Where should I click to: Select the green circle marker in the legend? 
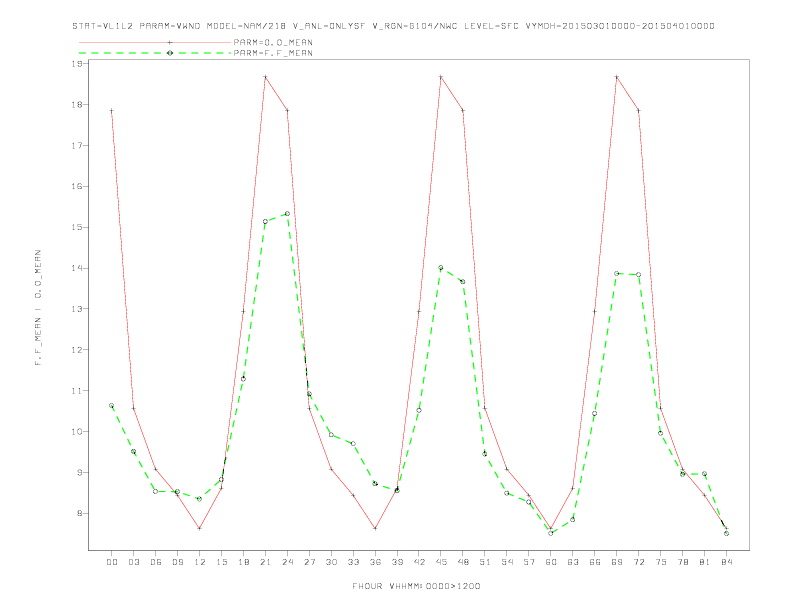point(170,53)
